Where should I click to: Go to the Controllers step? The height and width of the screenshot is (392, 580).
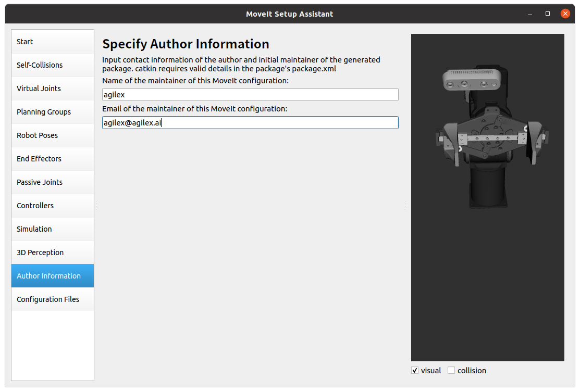click(x=53, y=206)
